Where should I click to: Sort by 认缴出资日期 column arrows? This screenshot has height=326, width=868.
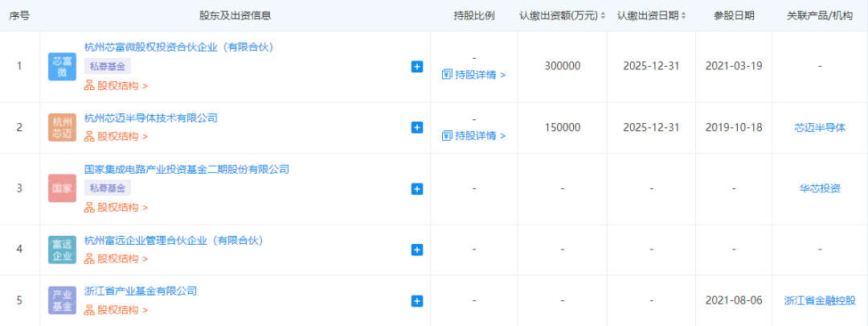[x=684, y=15]
